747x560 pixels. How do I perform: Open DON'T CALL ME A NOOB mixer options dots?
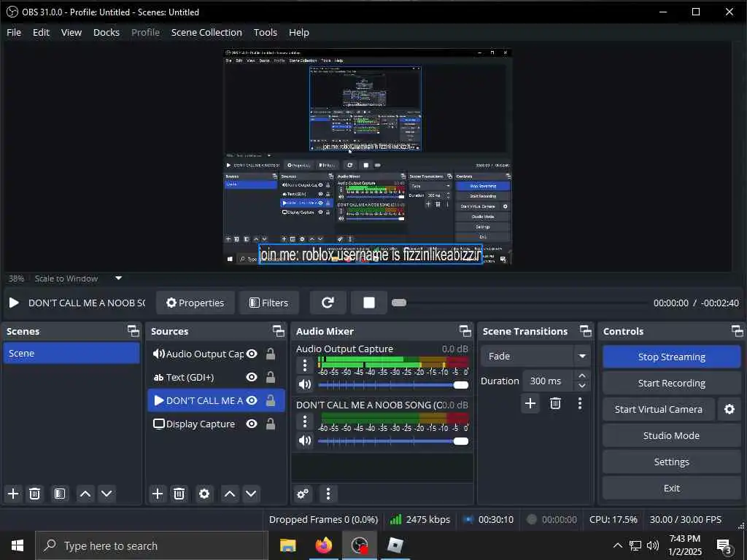pos(305,421)
